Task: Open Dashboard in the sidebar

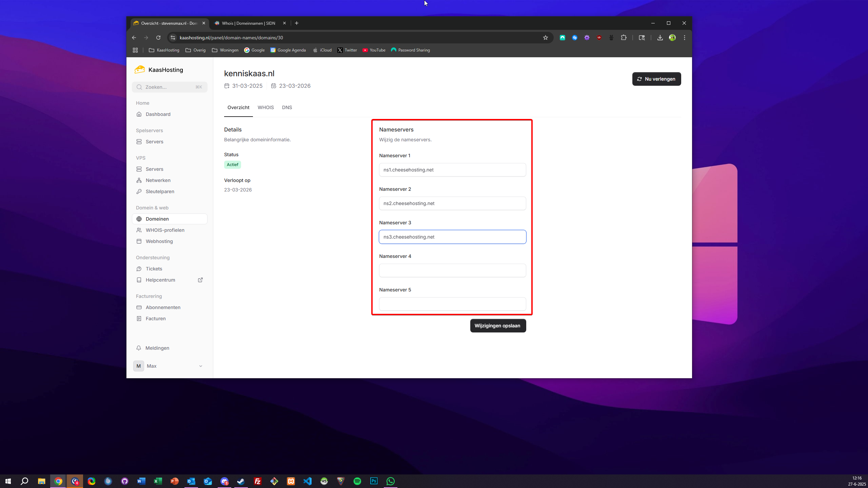Action: pyautogui.click(x=158, y=114)
